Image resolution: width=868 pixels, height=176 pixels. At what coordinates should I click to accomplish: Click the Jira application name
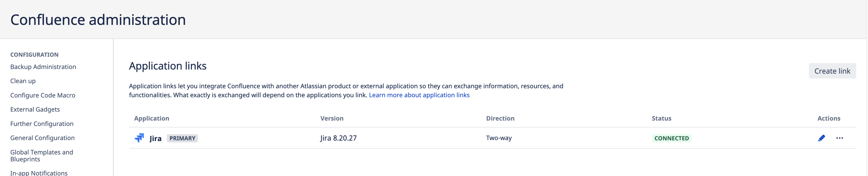155,138
